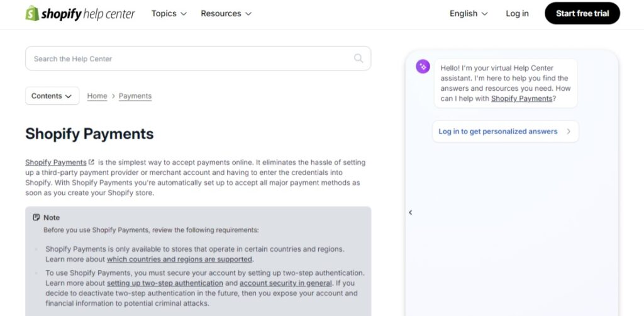This screenshot has width=644, height=316.
Task: Open the English language selector
Action: coord(469,14)
